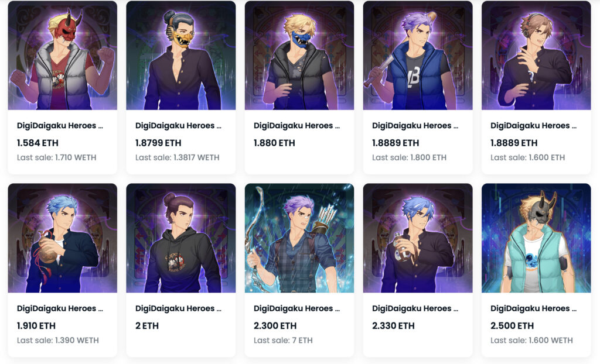
Task: Click the 2.500 ETH listing price
Action: (x=512, y=326)
